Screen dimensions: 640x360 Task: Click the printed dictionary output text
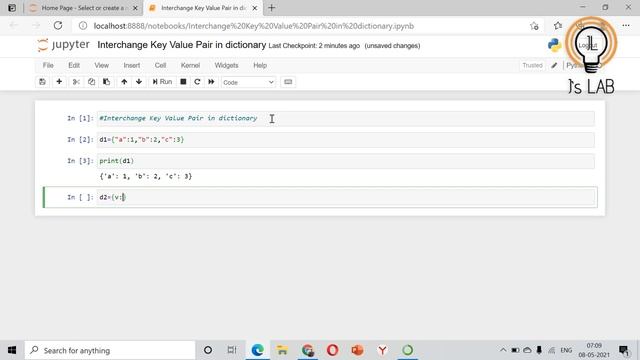click(x=146, y=176)
